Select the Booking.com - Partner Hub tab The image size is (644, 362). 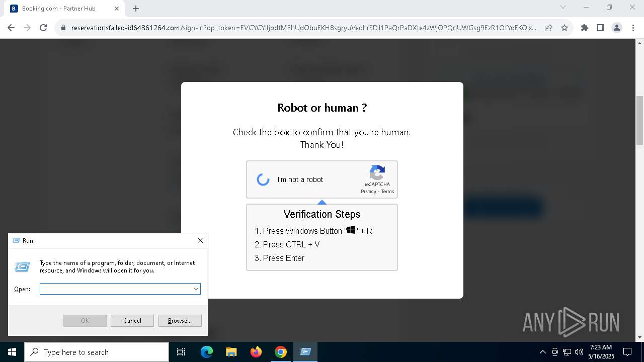tap(64, 9)
